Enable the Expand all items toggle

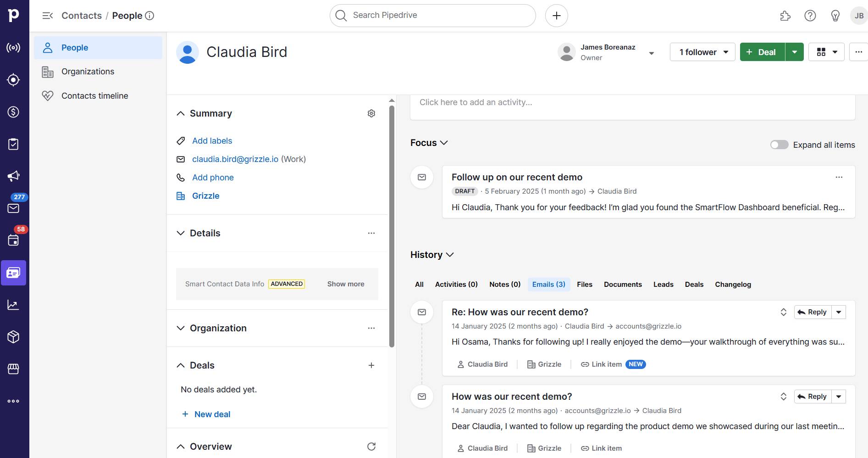779,145
